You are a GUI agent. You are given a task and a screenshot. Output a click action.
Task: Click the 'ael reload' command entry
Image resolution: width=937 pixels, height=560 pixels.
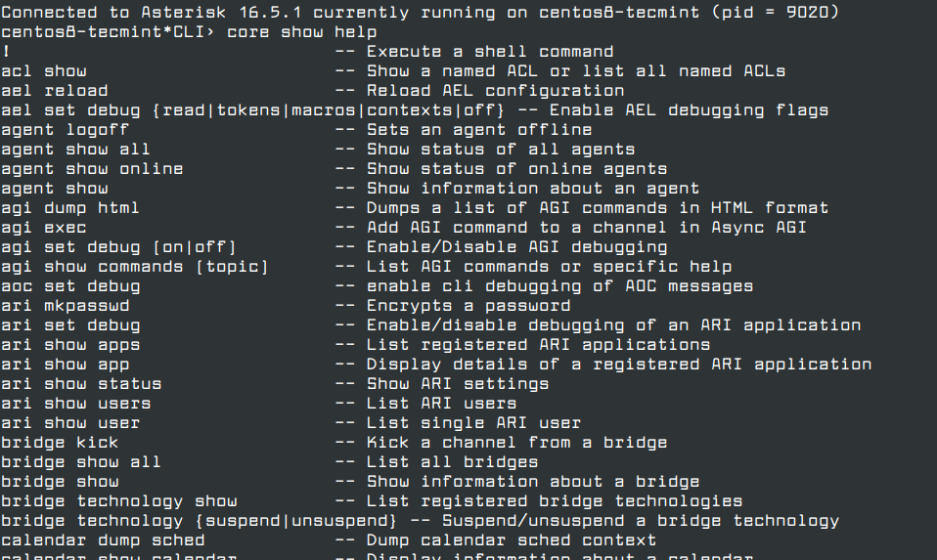point(55,90)
